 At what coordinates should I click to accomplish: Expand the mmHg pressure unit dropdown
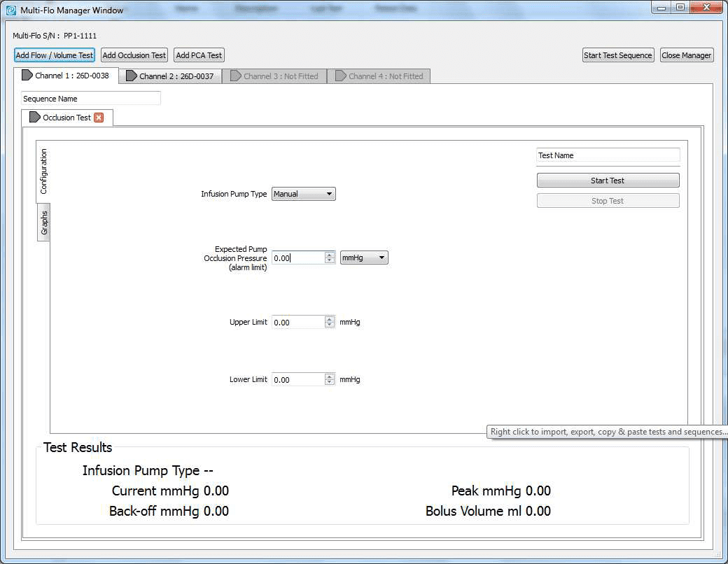tap(363, 258)
